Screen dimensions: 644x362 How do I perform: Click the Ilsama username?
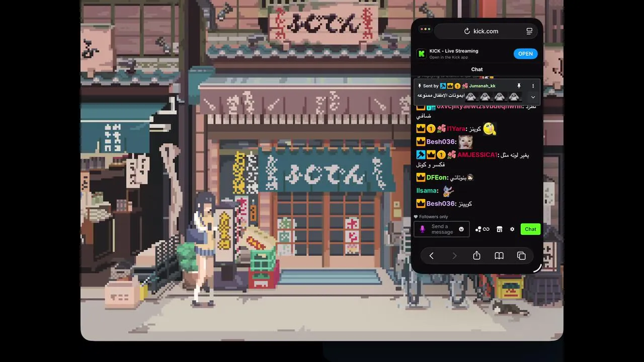[427, 191]
